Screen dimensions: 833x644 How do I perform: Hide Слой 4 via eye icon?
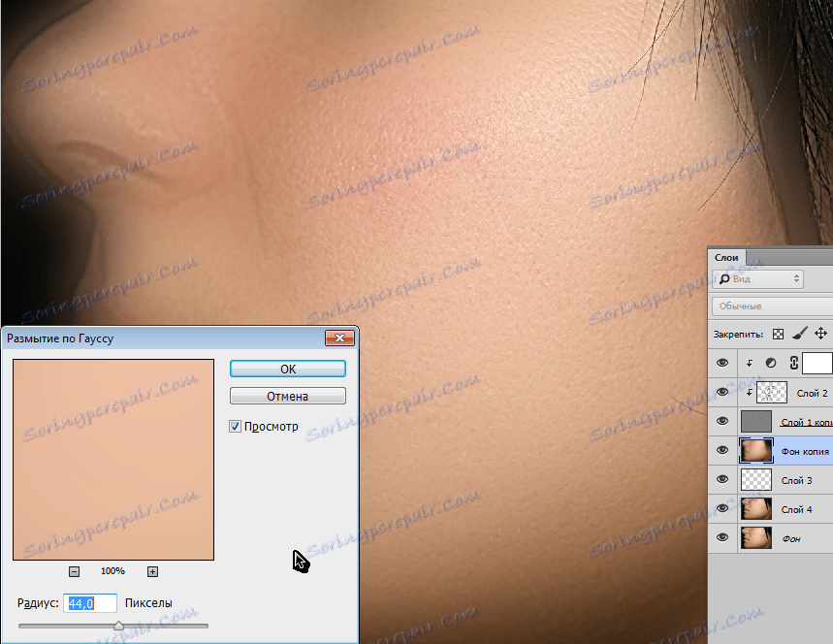(722, 508)
